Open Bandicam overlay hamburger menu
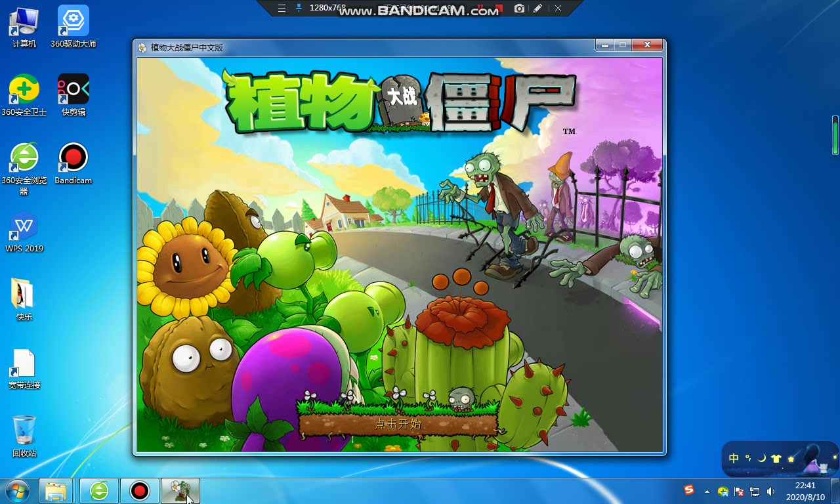This screenshot has height=504, width=840. pos(282,8)
